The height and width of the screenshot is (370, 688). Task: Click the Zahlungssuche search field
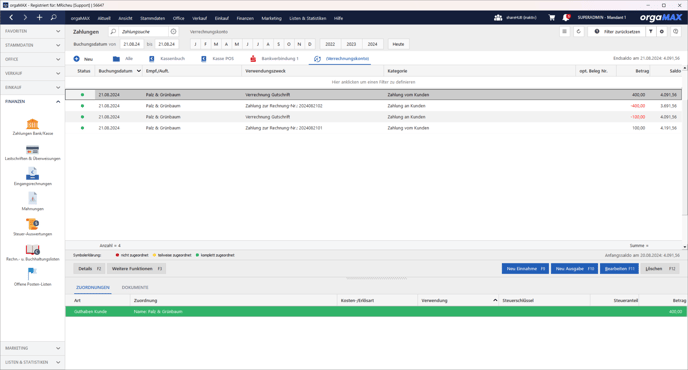[x=143, y=32]
